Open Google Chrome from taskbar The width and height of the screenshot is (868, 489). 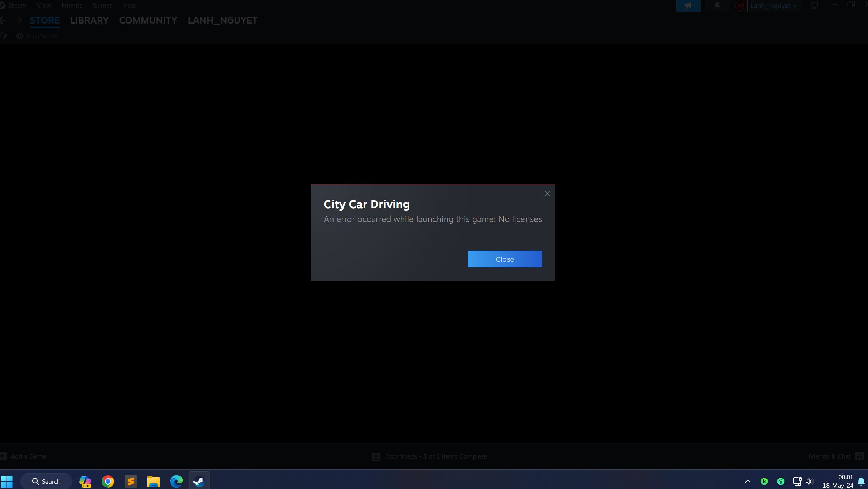point(108,481)
